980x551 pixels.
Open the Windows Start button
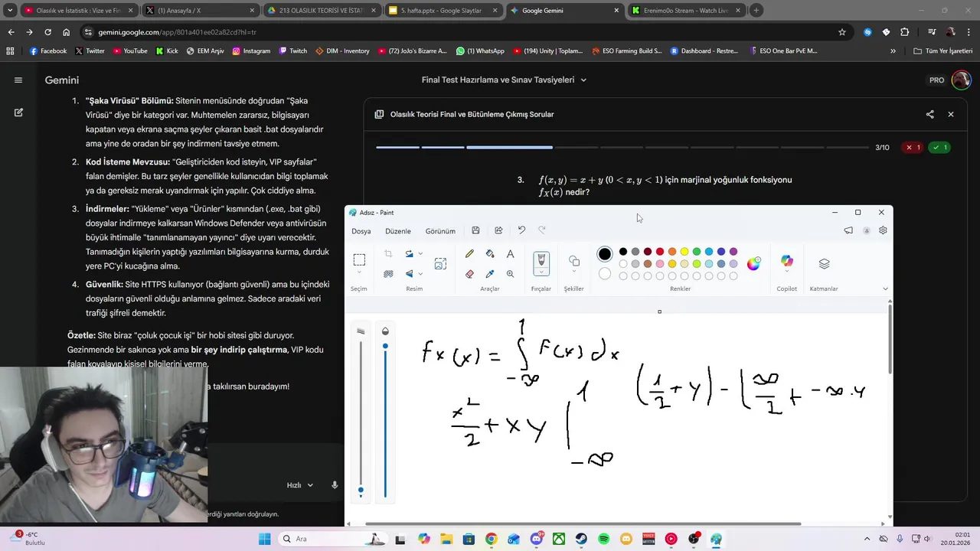pyautogui.click(x=264, y=539)
